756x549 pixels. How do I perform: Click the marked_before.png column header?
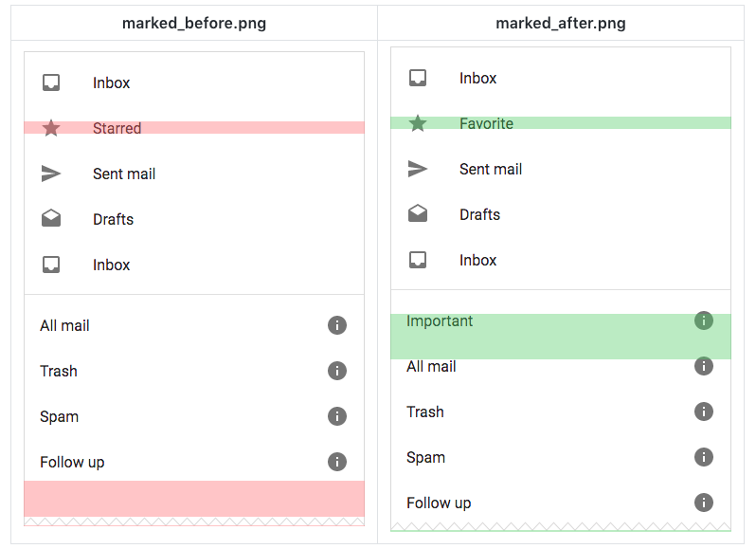point(194,24)
